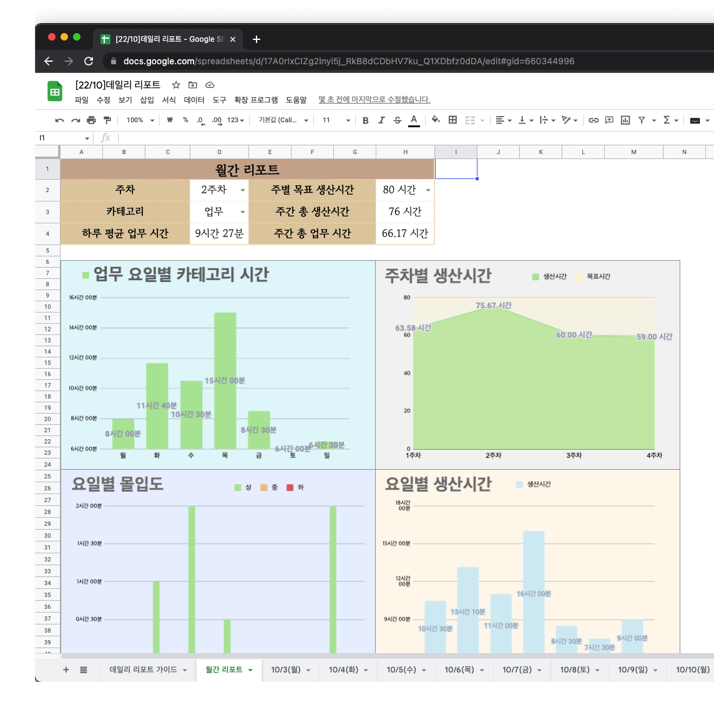Open the font family dropdown
The width and height of the screenshot is (714, 728).
(283, 120)
